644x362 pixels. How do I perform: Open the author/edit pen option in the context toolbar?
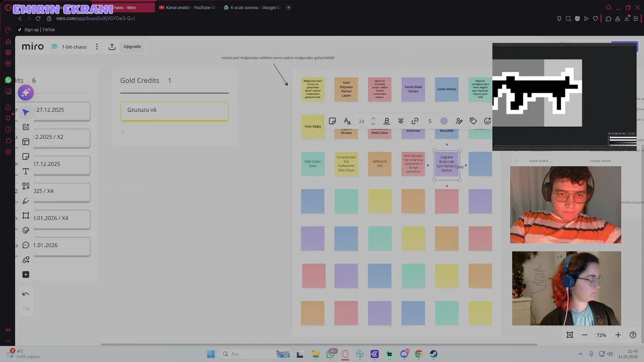459,121
